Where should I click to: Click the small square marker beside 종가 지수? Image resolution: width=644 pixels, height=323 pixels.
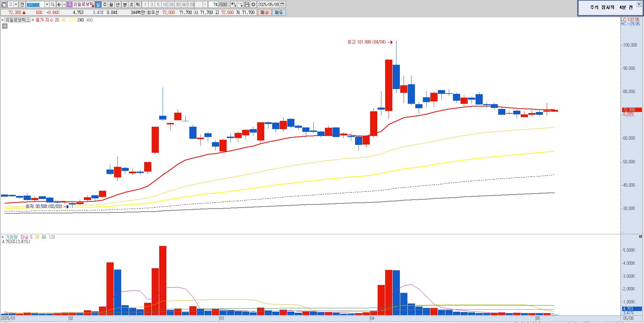click(x=33, y=20)
